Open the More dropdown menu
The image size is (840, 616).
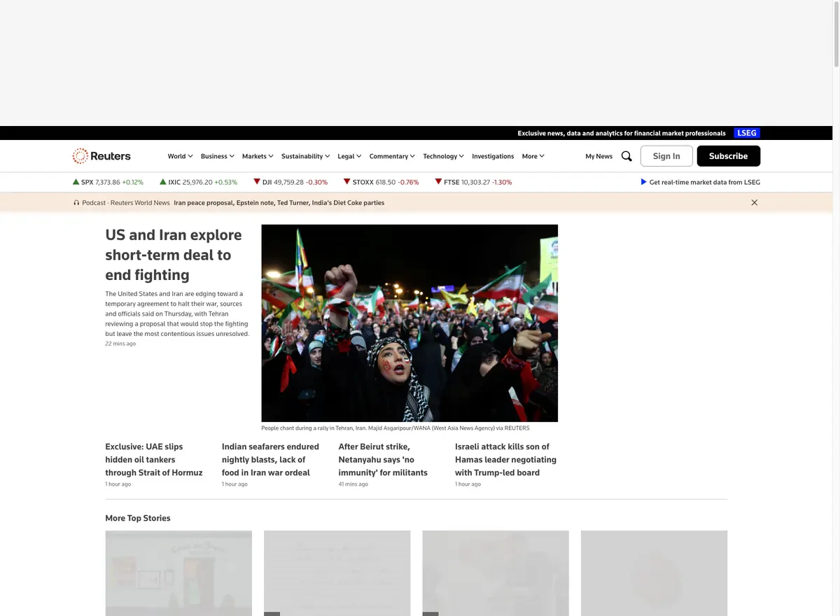[x=533, y=156]
